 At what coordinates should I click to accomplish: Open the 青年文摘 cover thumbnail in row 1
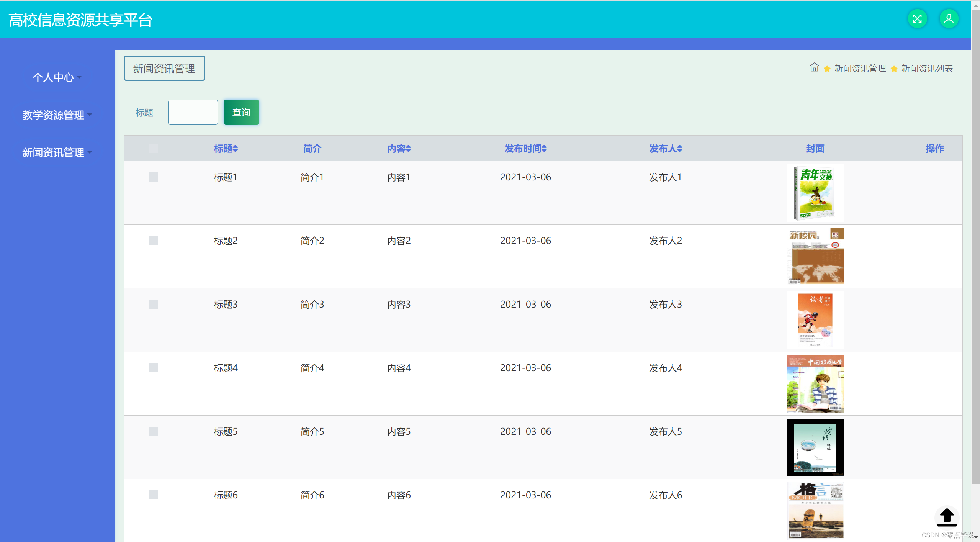click(x=815, y=193)
